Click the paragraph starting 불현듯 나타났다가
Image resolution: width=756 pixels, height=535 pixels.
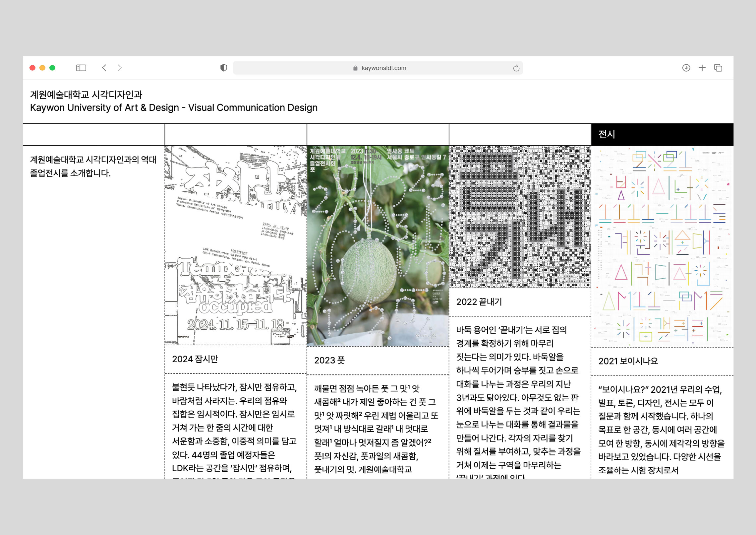[x=234, y=431]
